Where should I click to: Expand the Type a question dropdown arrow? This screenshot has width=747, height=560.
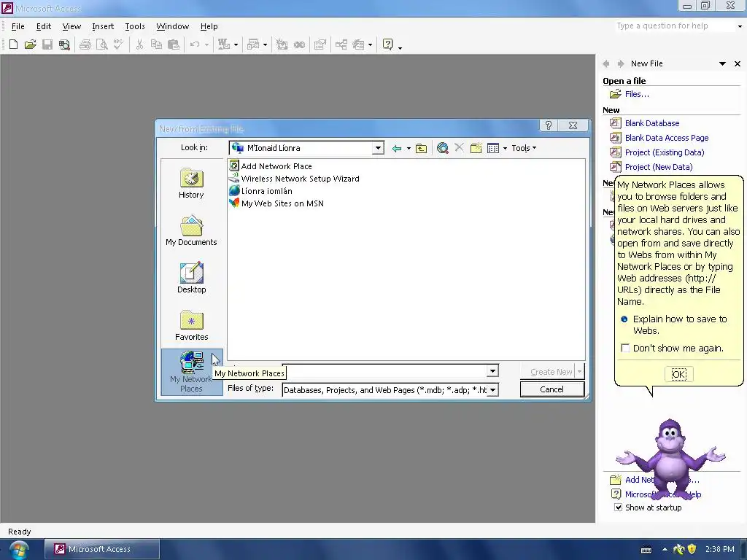740,26
